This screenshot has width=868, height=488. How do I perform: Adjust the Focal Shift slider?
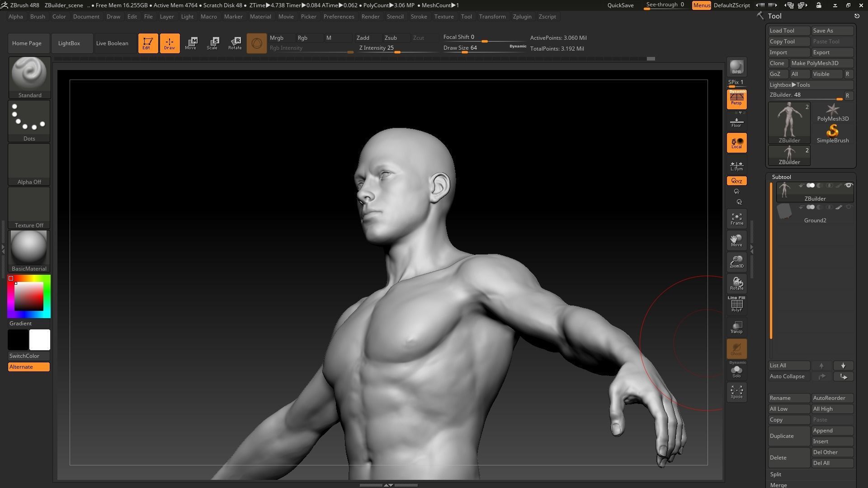(484, 38)
